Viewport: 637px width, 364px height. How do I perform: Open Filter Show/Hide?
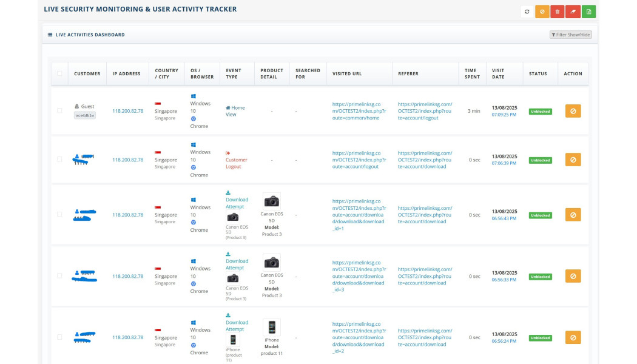571,35
